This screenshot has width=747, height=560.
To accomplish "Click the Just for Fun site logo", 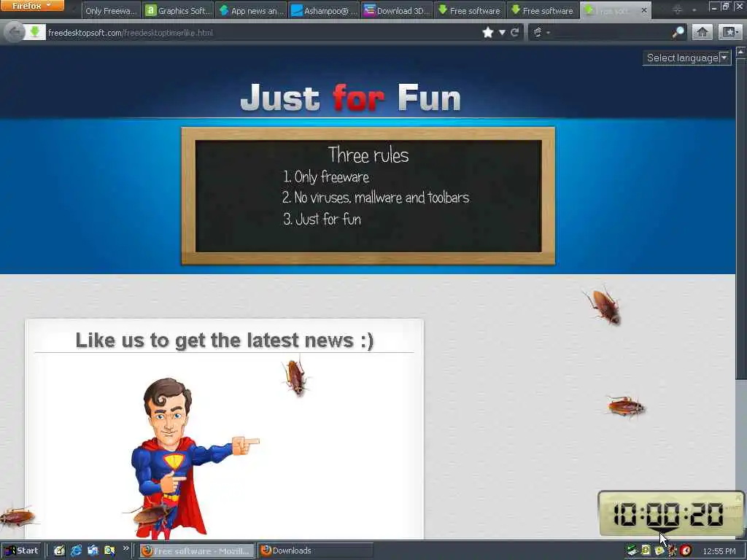I will pos(351,97).
